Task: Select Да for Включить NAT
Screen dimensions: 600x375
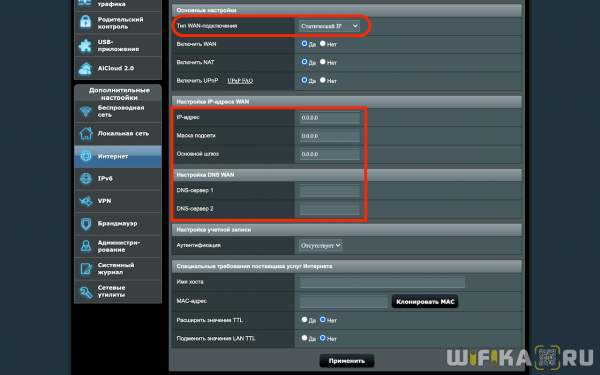Action: pos(304,62)
